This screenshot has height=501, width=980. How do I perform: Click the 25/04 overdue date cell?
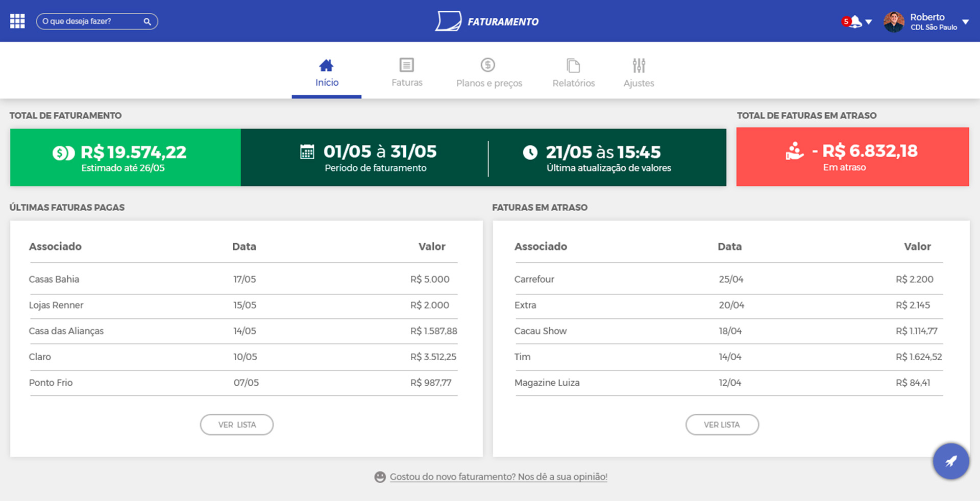pos(731,279)
